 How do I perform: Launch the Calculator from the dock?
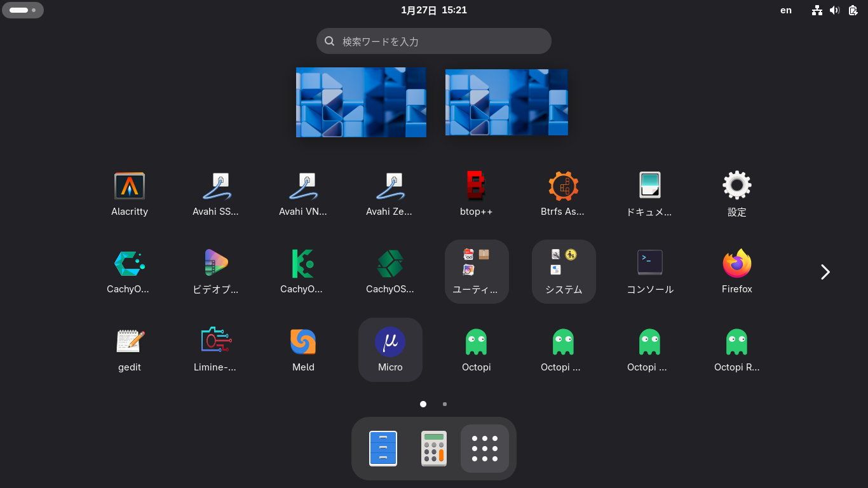pos(434,449)
